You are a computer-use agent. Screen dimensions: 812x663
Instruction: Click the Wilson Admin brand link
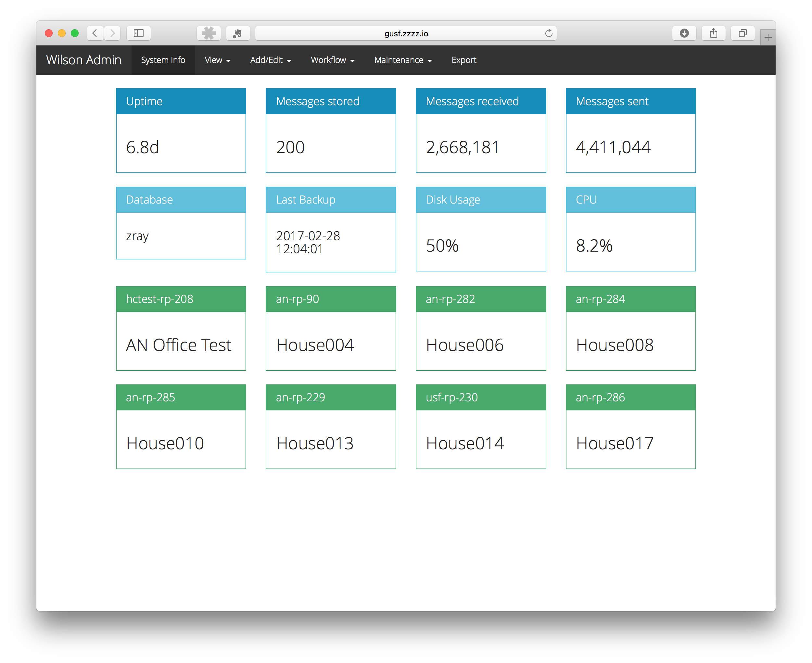tap(84, 60)
